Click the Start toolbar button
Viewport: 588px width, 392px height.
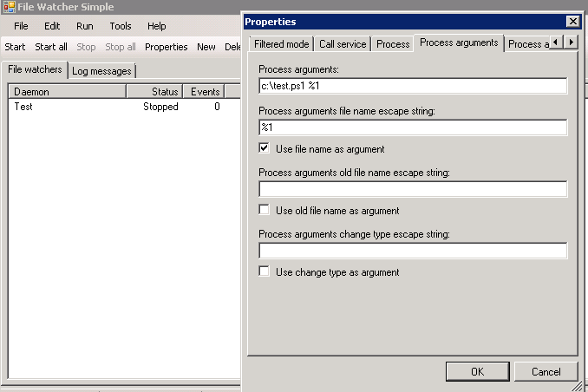point(15,47)
